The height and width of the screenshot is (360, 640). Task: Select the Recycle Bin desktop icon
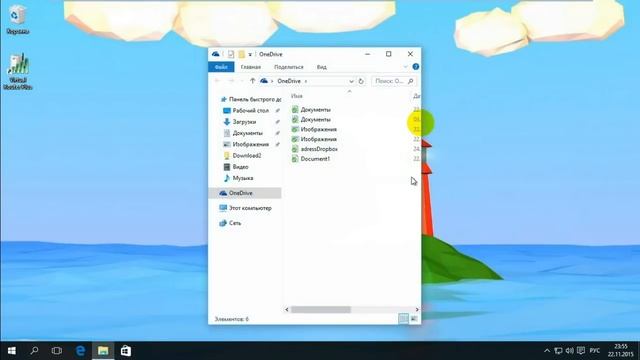18,20
